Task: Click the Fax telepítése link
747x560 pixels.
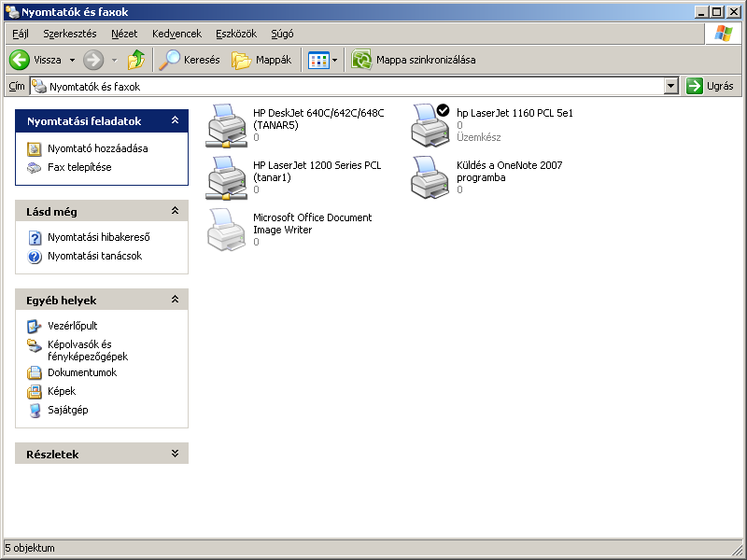Action: coord(79,167)
